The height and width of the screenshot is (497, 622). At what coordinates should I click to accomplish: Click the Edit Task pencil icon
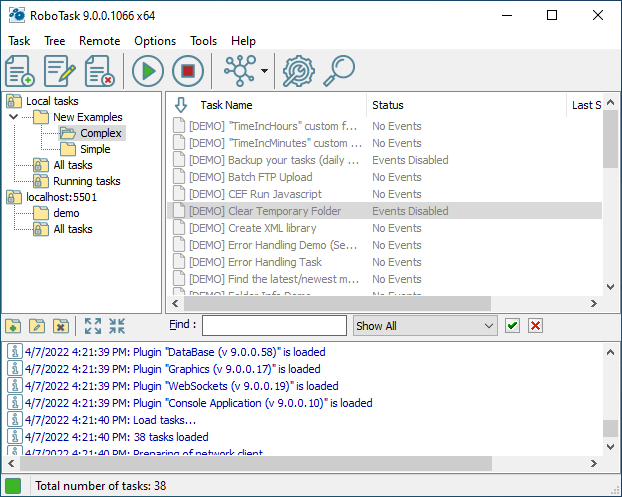tap(60, 71)
